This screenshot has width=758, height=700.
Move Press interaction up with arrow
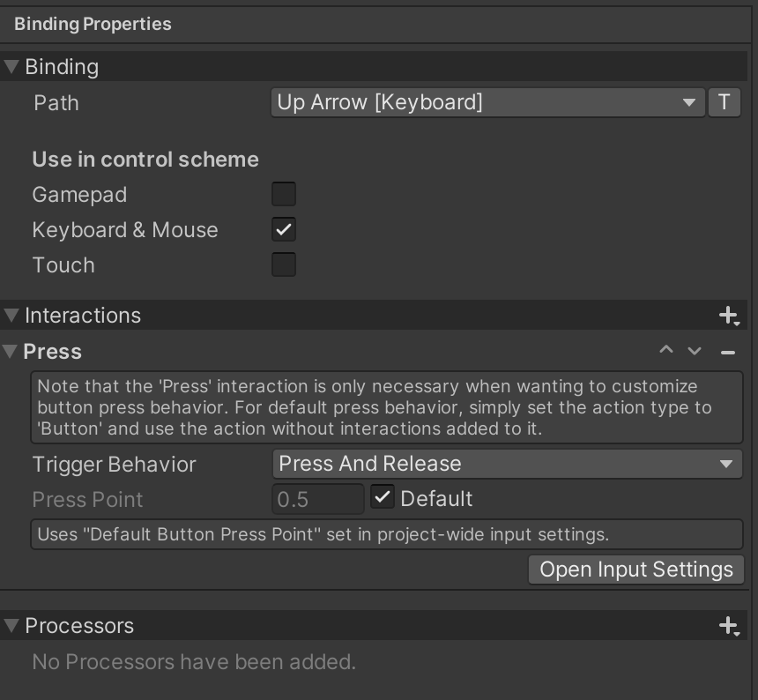(x=666, y=351)
